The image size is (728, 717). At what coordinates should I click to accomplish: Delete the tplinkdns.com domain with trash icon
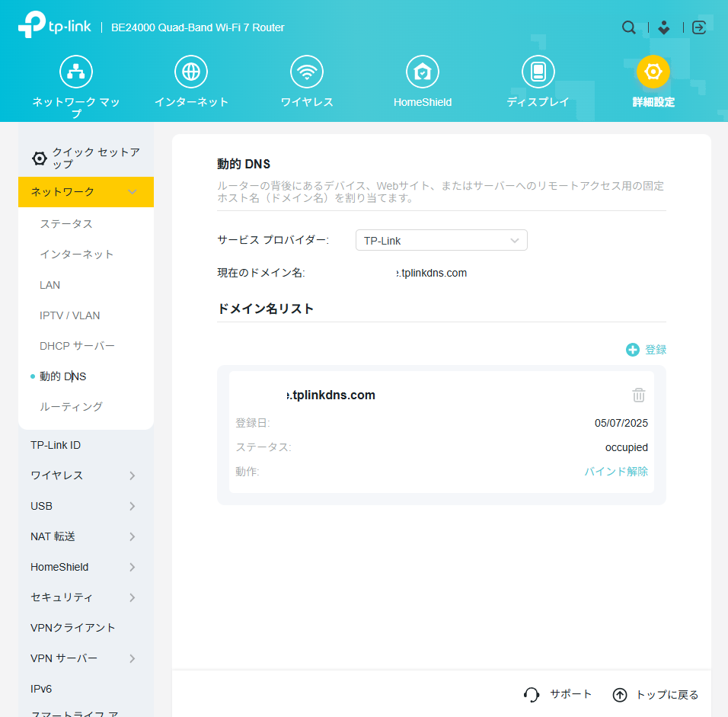coord(639,395)
